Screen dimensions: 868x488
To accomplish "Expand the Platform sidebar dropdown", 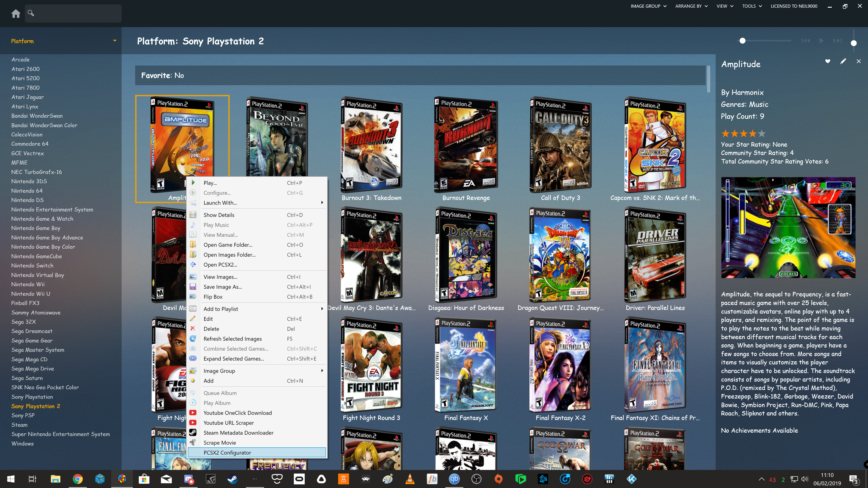I will point(115,41).
